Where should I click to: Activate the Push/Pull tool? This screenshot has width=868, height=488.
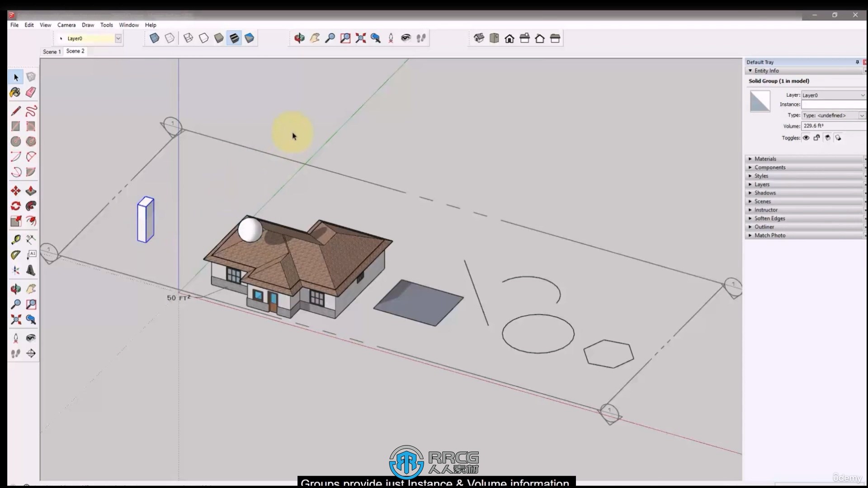click(x=30, y=191)
